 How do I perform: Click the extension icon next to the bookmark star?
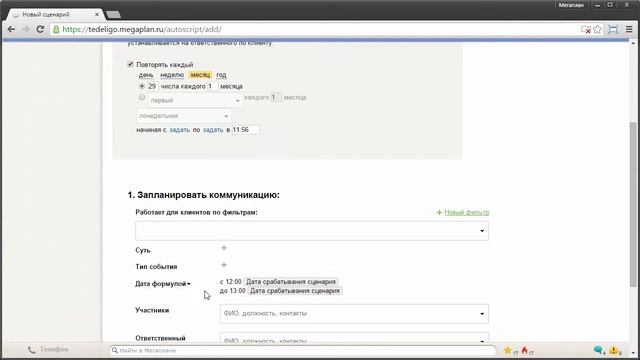(613, 29)
